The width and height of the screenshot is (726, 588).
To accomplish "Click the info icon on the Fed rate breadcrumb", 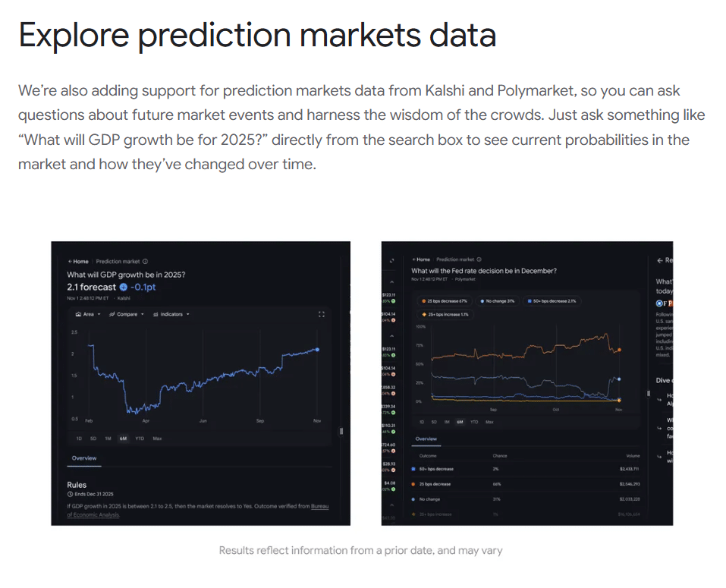I will click(x=479, y=259).
